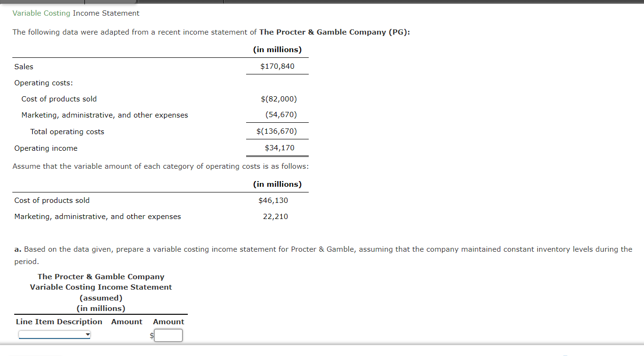Viewport: 644px width, 356px height.
Task: Select the leftmost browser tab
Action: coord(43,2)
